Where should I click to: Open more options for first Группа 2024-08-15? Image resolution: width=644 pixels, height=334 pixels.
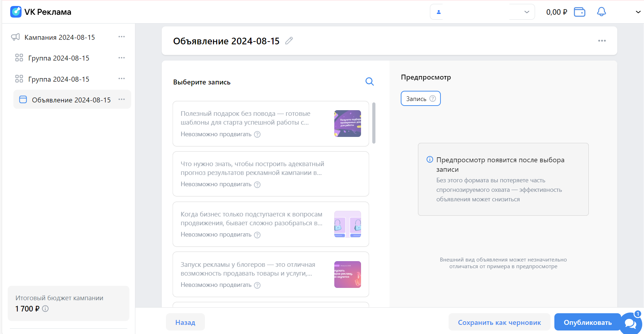(x=122, y=58)
